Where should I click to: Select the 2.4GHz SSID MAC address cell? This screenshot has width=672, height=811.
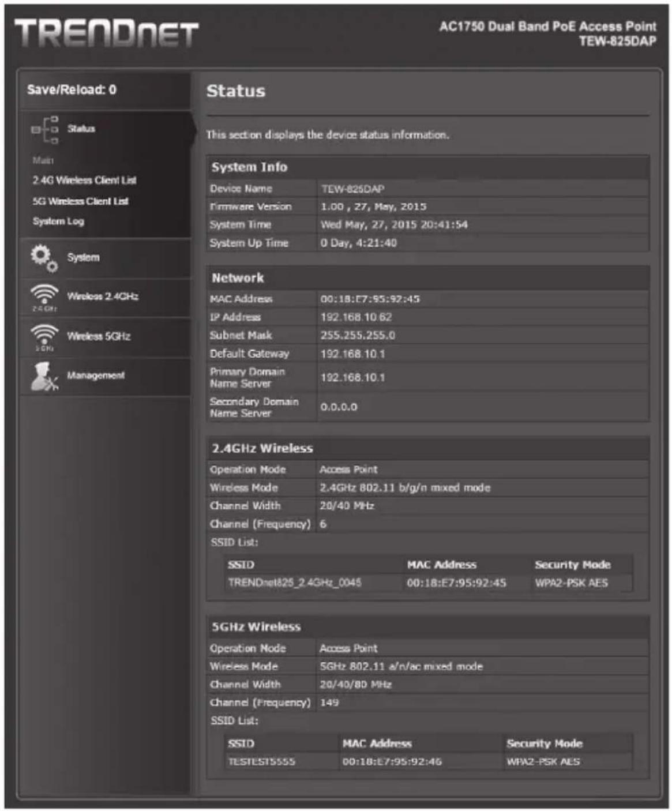[456, 583]
